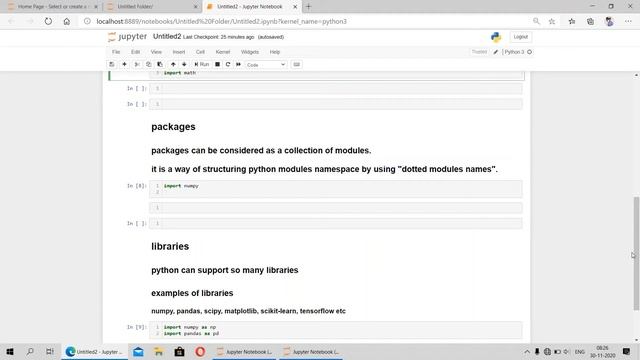Open the Widgets menu
640x360 pixels.
(x=250, y=52)
